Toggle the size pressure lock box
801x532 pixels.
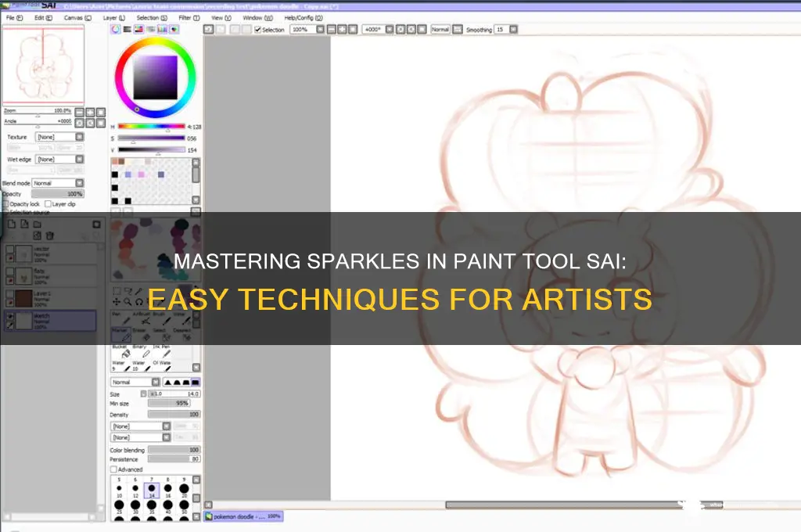pos(144,394)
